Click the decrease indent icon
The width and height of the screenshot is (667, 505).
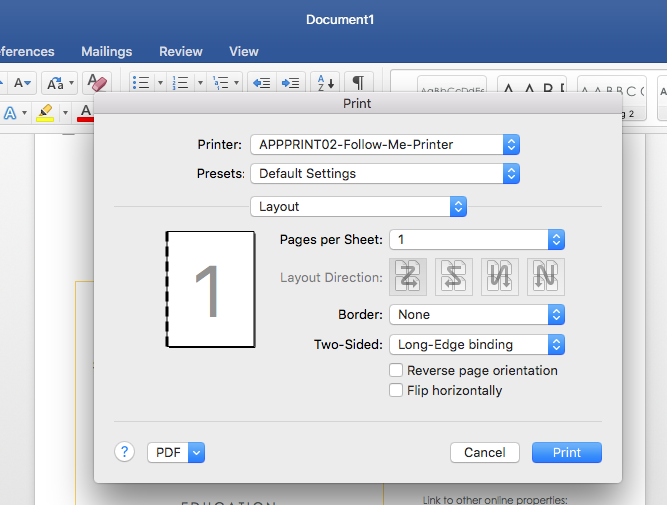point(262,83)
